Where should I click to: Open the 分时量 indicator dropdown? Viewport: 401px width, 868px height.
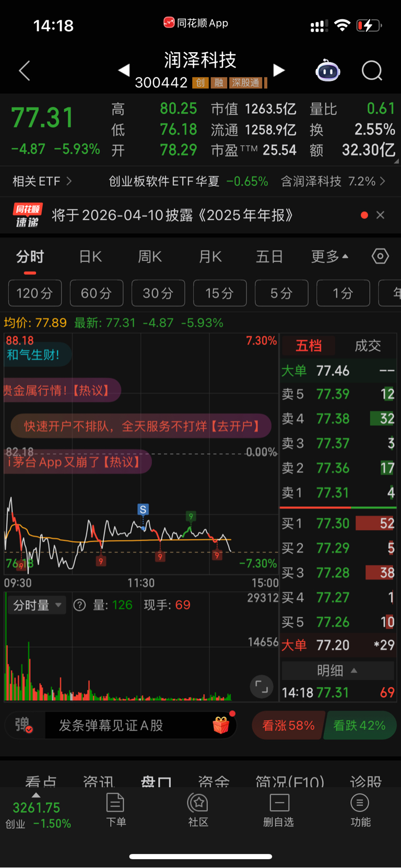37,605
